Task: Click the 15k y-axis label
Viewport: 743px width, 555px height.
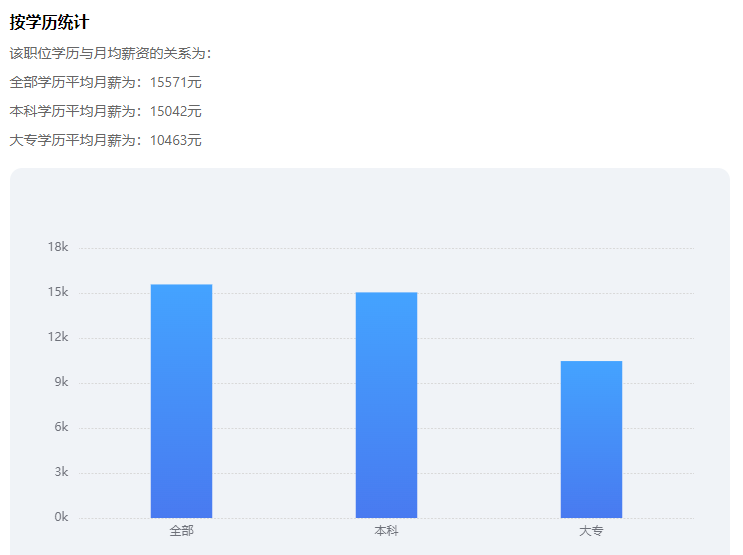Action: (58, 292)
